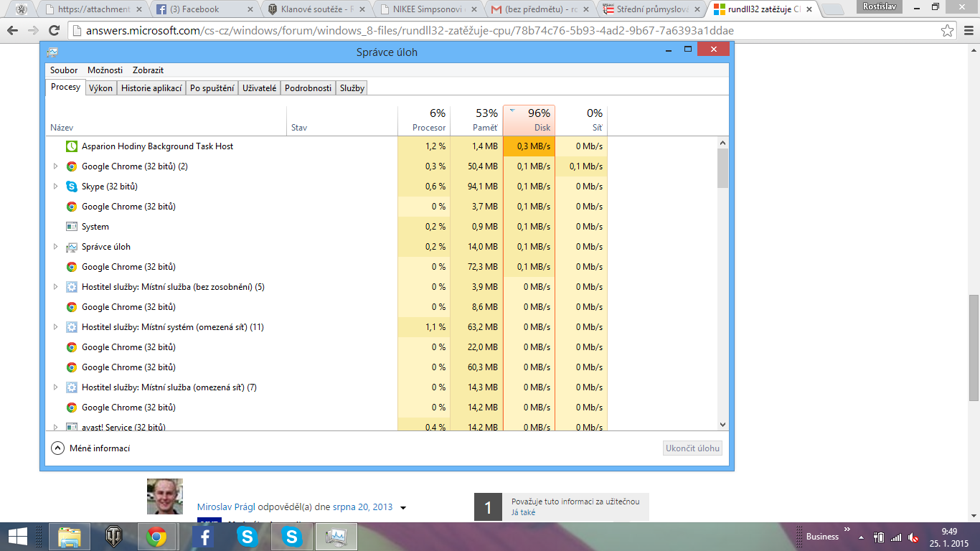Switch to the Historie aplikací tab
The image size is (980, 551).
(x=151, y=88)
